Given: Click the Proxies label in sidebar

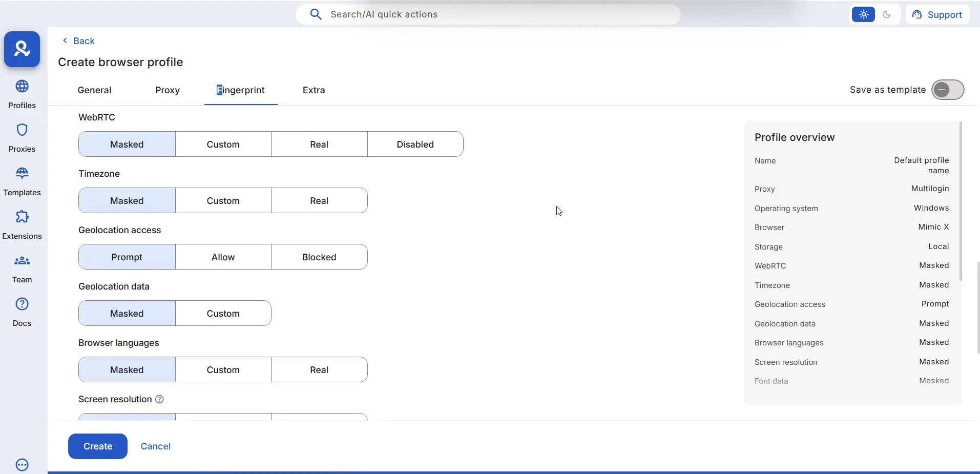Looking at the screenshot, I should click(x=22, y=149).
